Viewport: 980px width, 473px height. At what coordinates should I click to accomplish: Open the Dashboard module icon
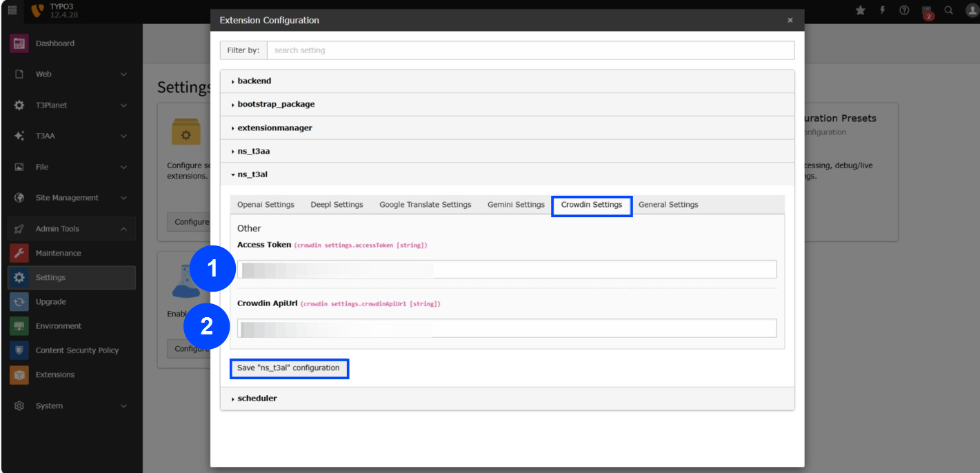tap(19, 43)
